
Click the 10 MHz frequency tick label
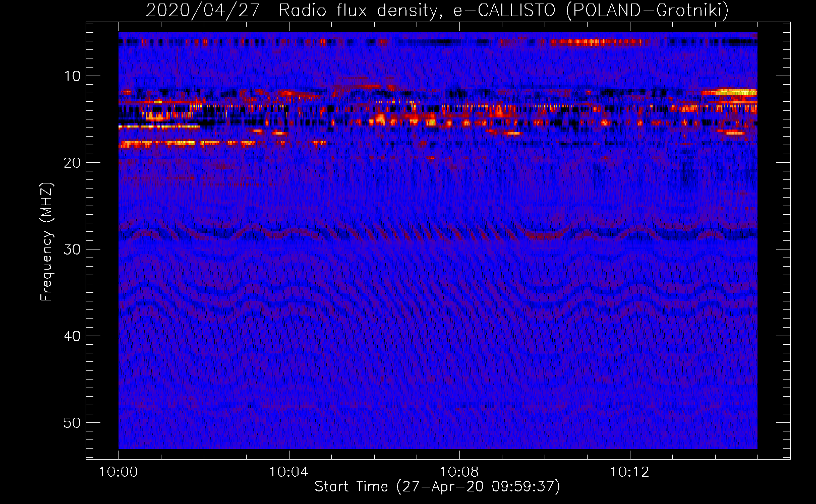[x=72, y=76]
